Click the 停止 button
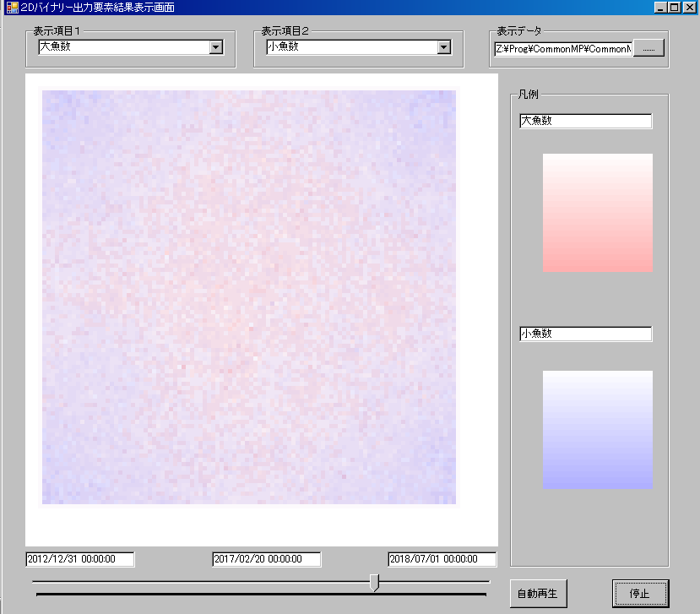The height and width of the screenshot is (614, 700). [640, 594]
